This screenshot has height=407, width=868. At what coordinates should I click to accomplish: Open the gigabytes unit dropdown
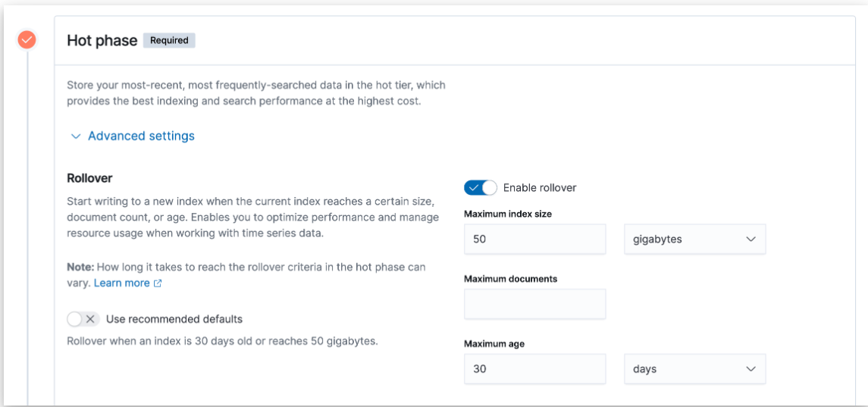click(694, 240)
